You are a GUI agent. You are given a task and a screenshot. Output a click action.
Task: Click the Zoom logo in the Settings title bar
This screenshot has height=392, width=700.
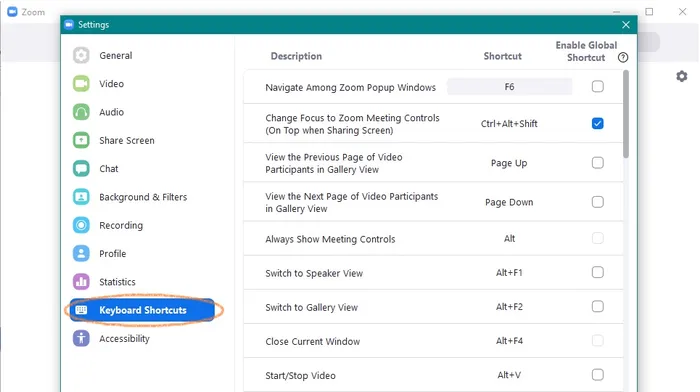(x=69, y=25)
